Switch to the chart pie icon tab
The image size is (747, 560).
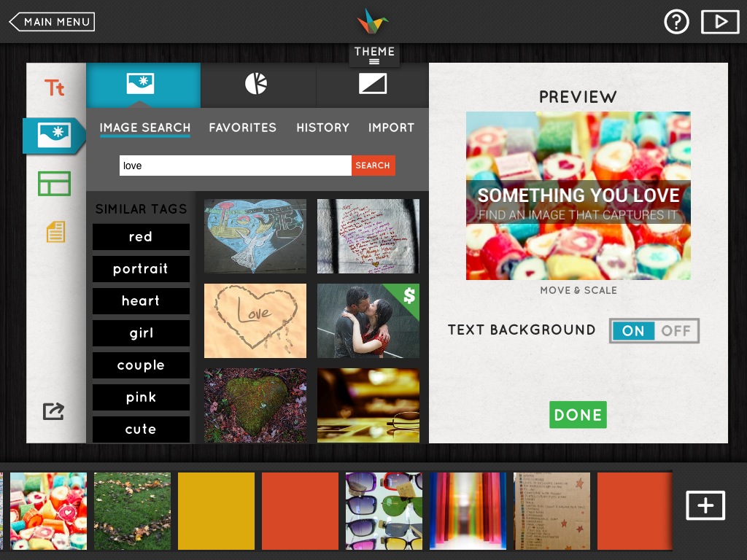256,84
